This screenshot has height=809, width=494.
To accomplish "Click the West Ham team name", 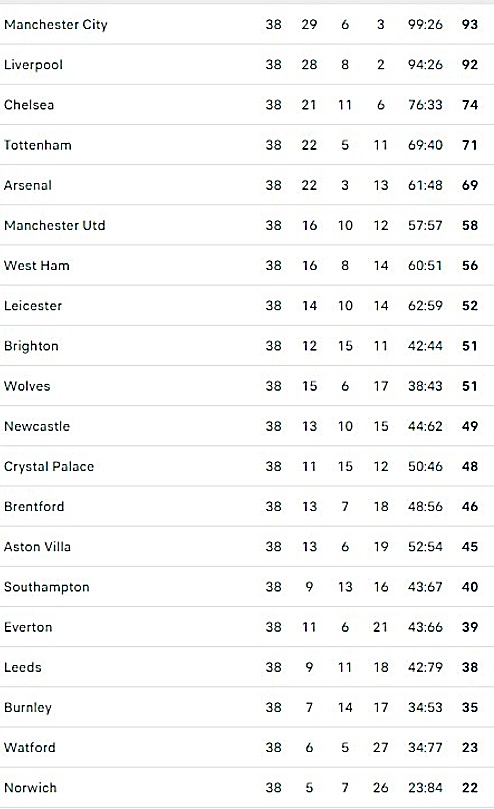I will 37,266.
